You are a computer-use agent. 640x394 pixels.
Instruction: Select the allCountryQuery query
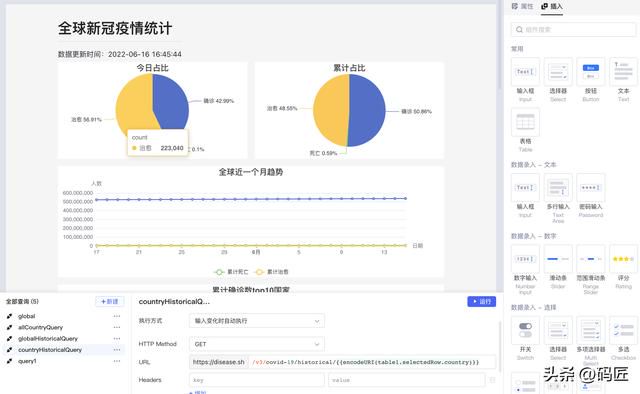40,327
